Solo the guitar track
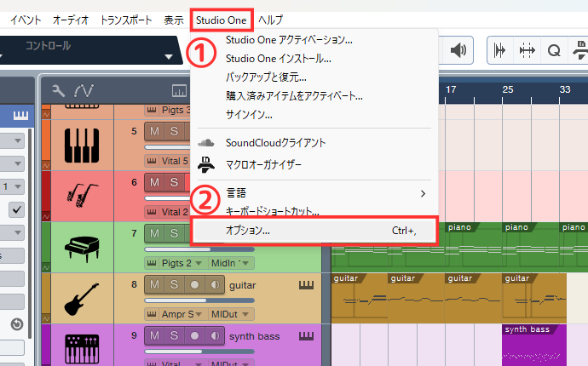 pos(174,284)
